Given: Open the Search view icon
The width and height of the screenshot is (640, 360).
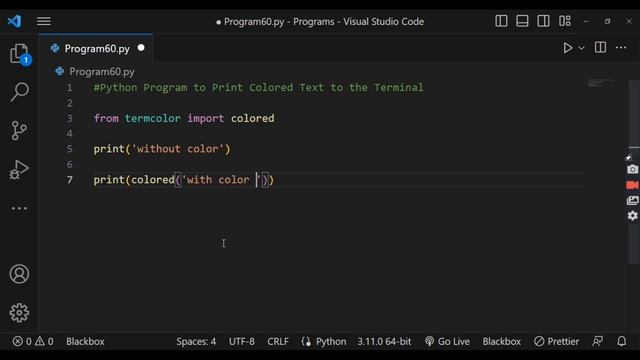Looking at the screenshot, I should click(19, 92).
